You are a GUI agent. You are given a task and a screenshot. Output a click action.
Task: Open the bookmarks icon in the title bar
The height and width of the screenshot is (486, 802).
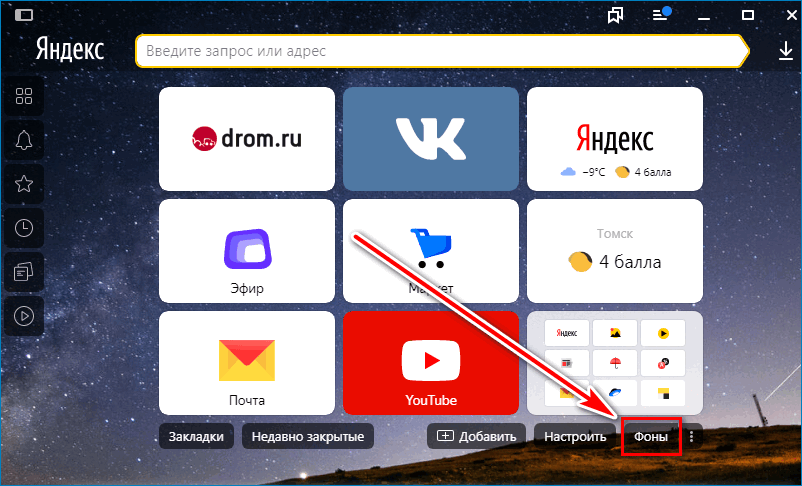[x=615, y=15]
